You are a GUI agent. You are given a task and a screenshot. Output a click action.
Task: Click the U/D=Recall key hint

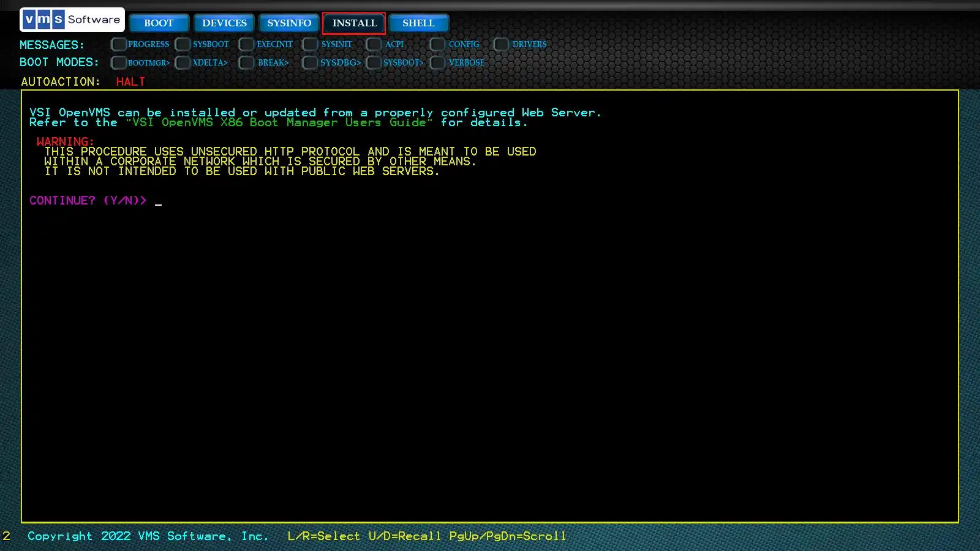pos(405,536)
